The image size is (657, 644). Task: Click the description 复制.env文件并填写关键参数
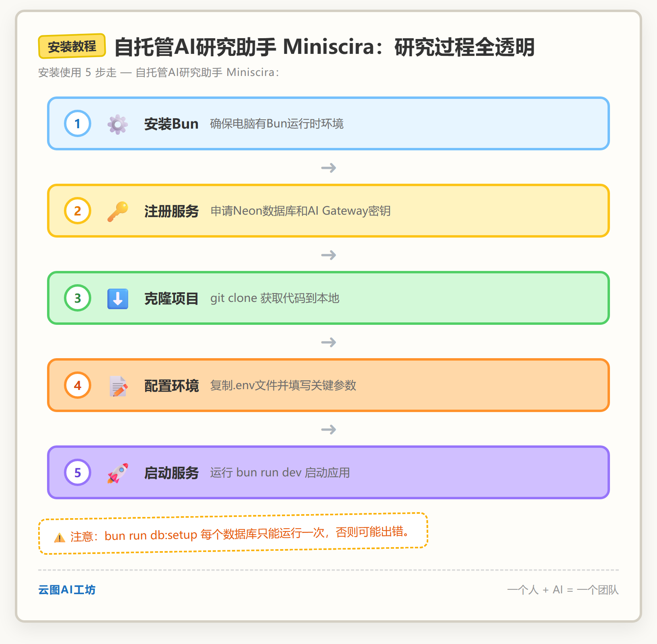[x=283, y=386]
